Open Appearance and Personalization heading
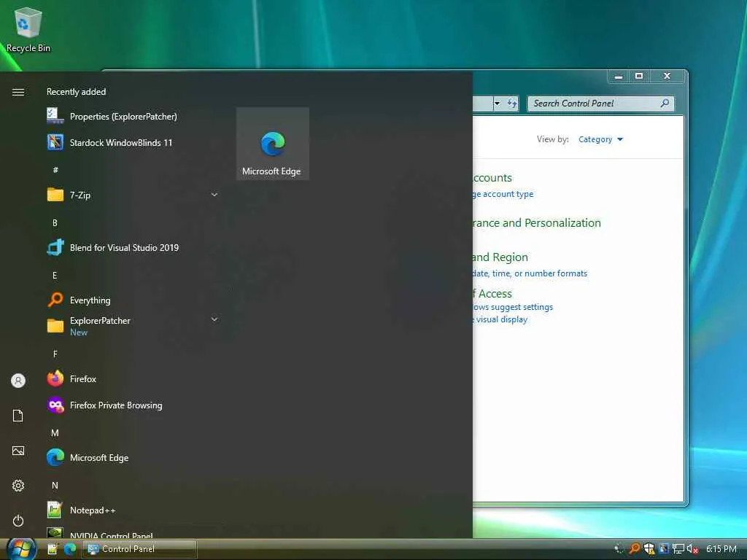 coord(536,223)
